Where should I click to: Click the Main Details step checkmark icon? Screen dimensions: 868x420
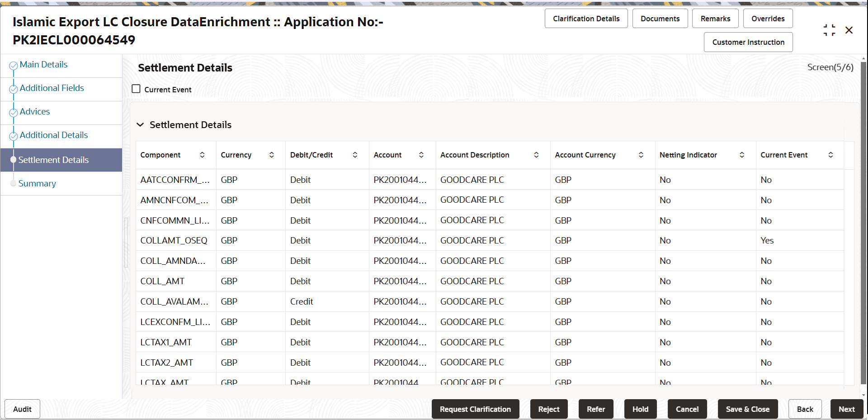tap(14, 66)
